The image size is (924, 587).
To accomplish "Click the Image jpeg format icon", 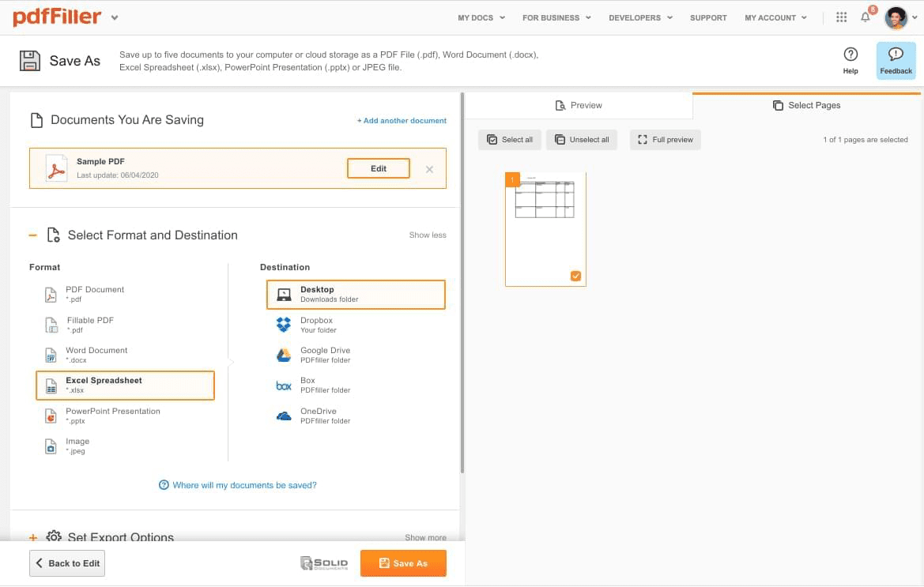I will point(51,446).
